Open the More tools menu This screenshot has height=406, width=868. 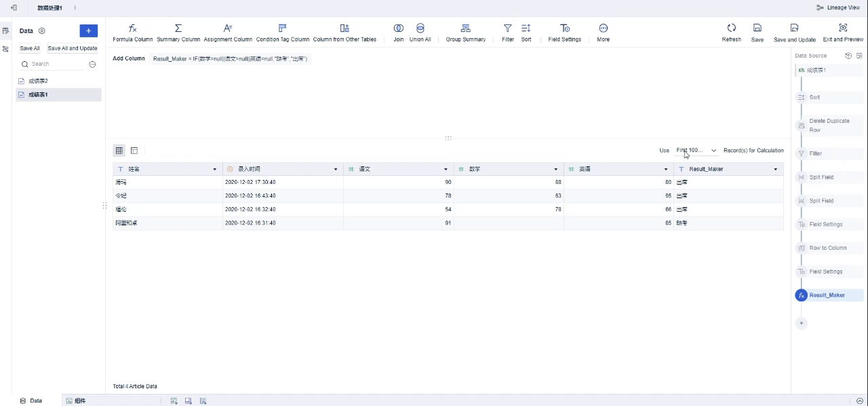(604, 33)
